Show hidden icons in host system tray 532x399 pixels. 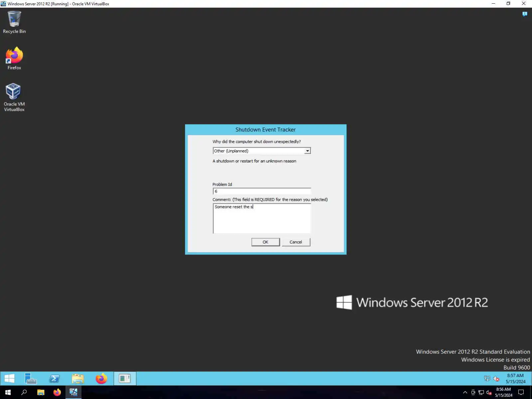coord(465,392)
